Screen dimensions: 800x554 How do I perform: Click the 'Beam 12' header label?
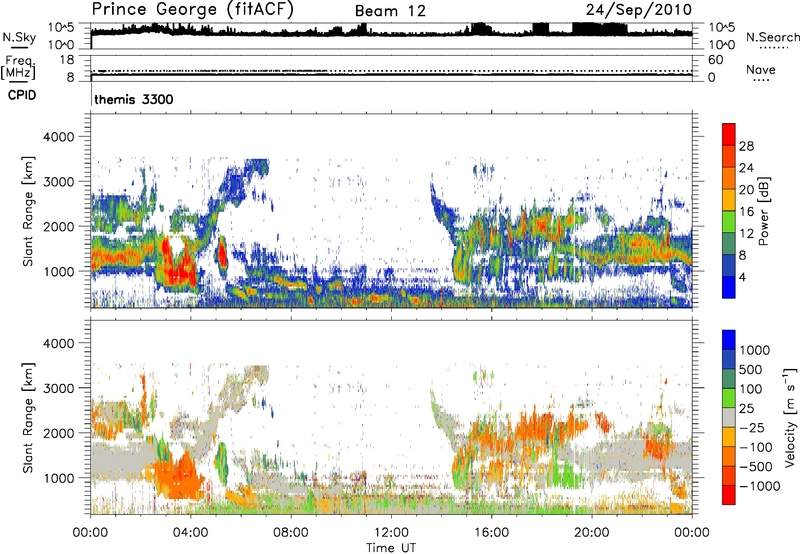point(390,11)
